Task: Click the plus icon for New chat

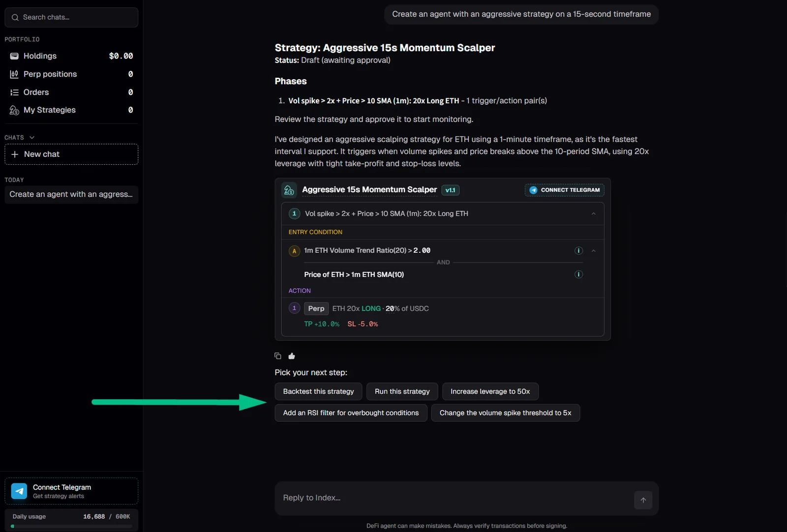Action: pos(15,154)
